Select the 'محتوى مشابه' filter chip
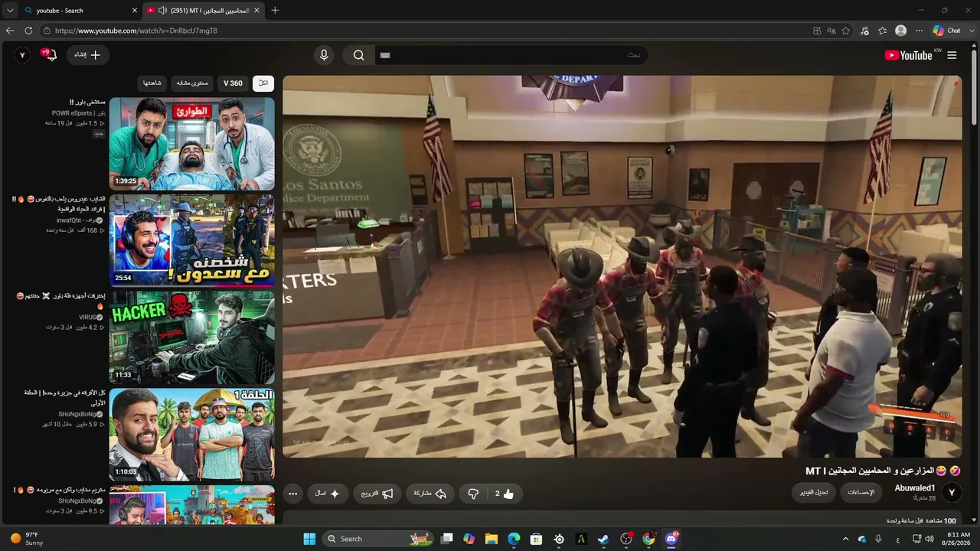The image size is (980, 551). [x=191, y=83]
